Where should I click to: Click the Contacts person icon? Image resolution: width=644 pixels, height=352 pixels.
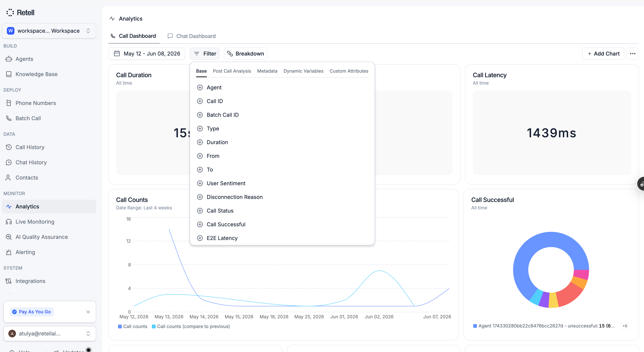click(x=8, y=177)
